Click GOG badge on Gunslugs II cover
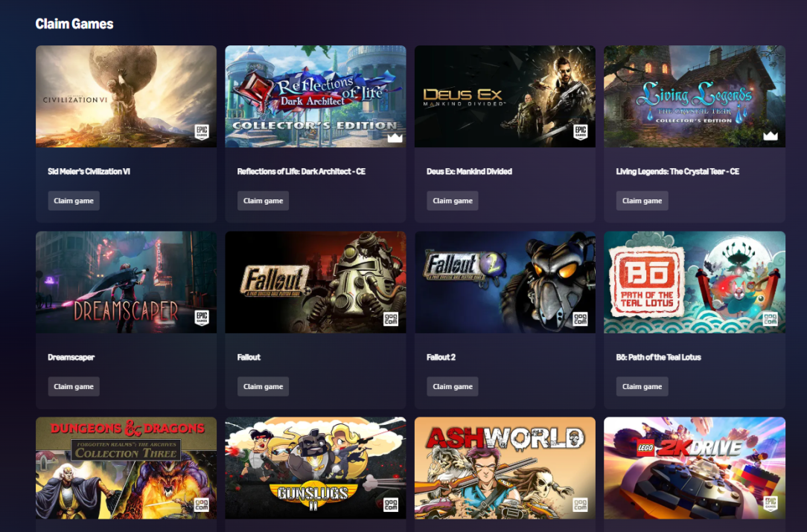Viewport: 807px width, 532px height. pos(391,504)
